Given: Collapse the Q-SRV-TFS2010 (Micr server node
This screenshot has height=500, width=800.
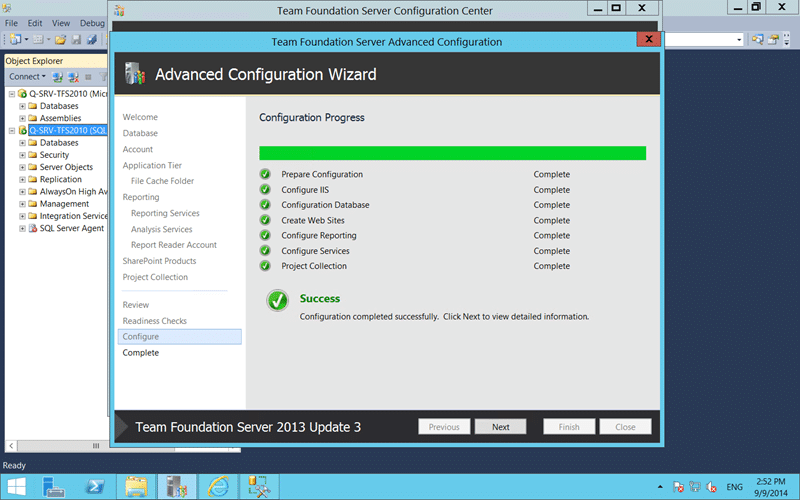Looking at the screenshot, I should pyautogui.click(x=12, y=93).
